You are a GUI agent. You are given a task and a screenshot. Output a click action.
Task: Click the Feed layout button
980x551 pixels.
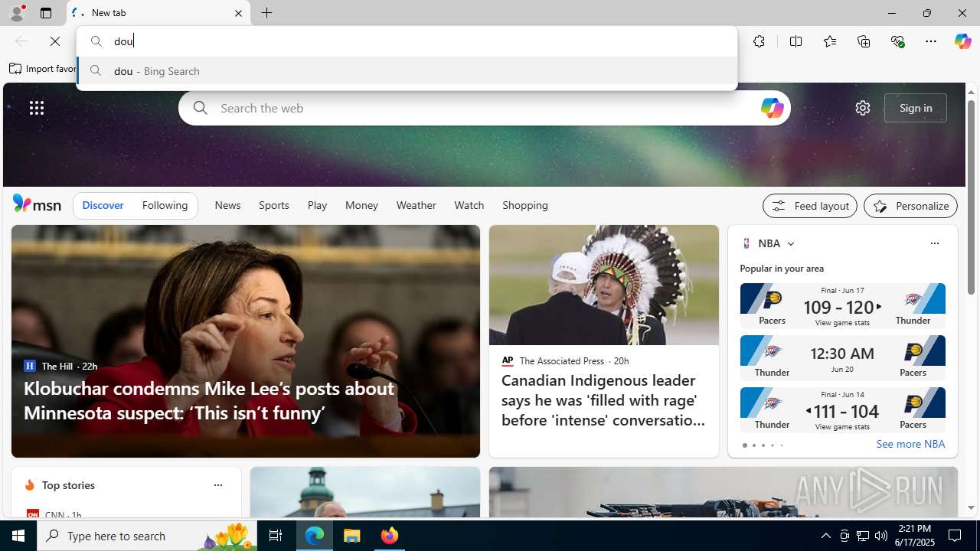(810, 206)
